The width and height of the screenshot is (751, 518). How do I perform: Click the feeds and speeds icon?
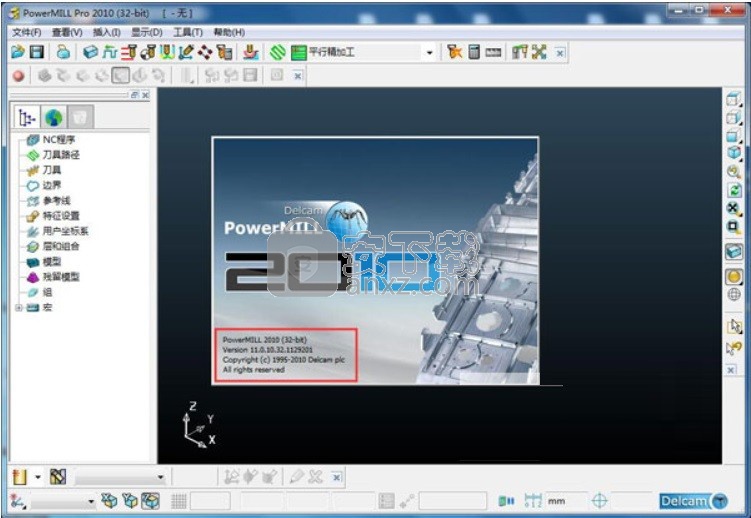(x=110, y=52)
